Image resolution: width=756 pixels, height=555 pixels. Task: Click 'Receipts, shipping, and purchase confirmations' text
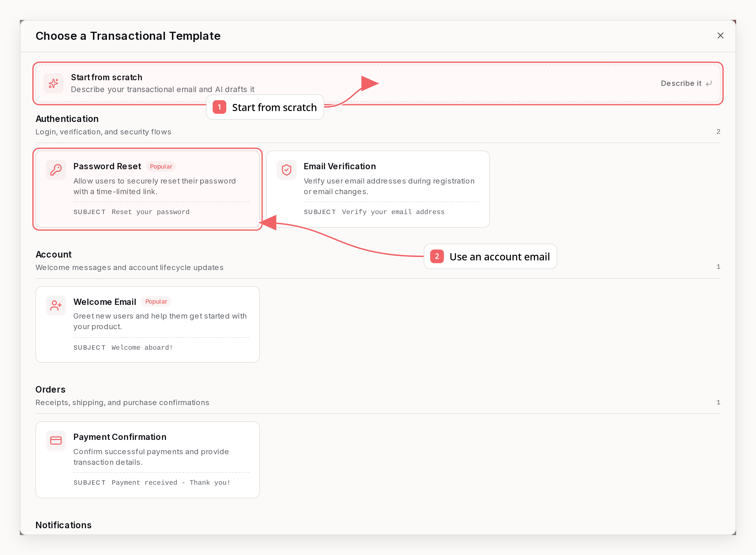(x=122, y=403)
